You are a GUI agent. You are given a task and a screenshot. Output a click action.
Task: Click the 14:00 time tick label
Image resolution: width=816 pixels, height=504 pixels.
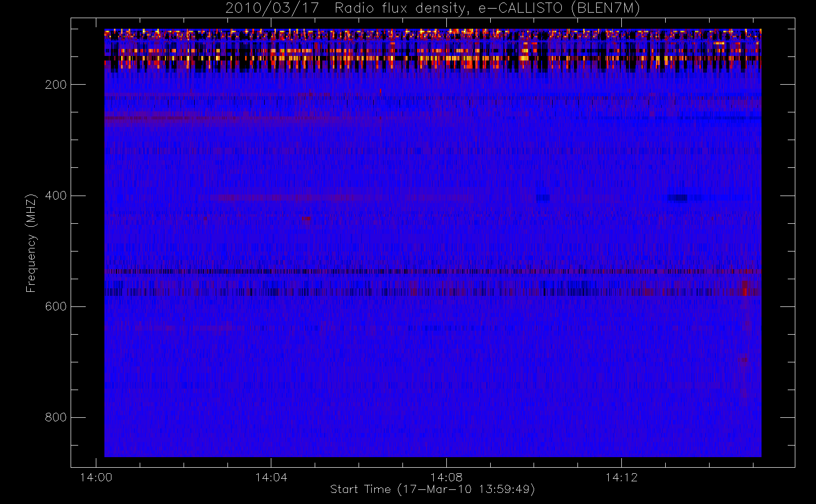[96, 477]
